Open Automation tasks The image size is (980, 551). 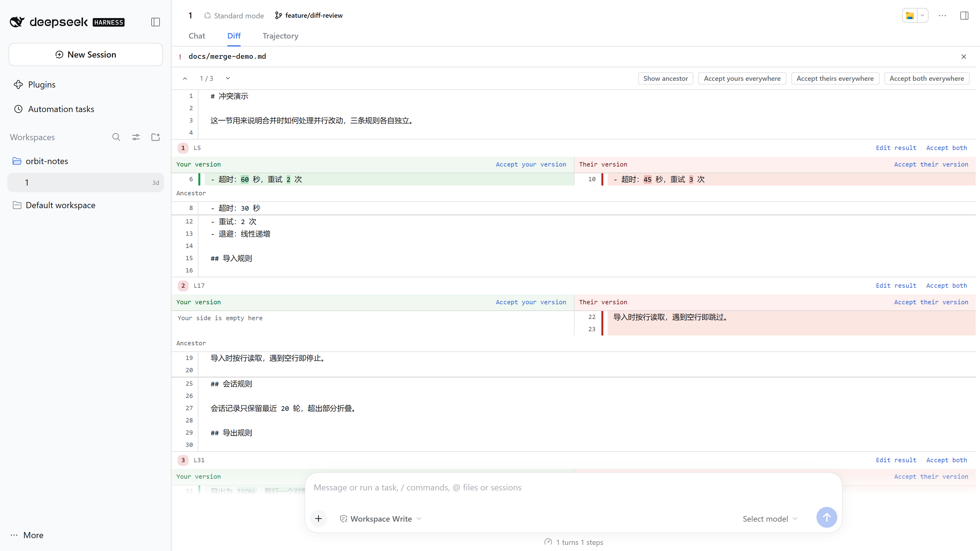86,109
